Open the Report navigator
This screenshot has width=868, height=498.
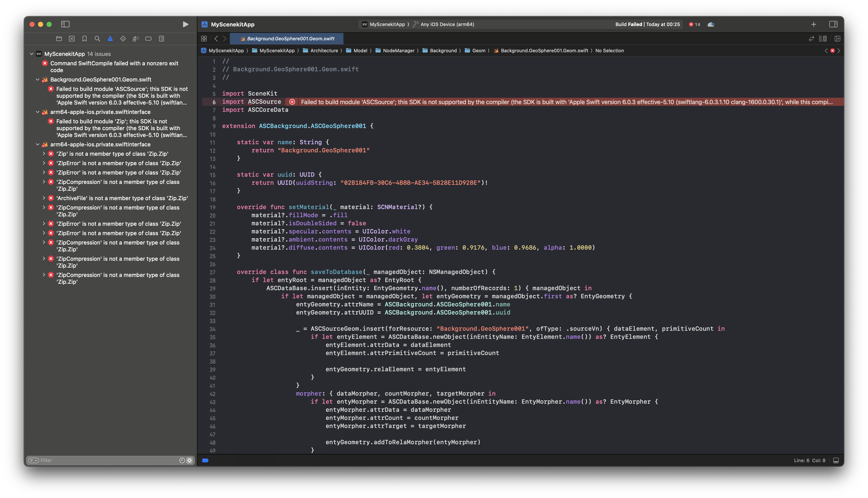(161, 39)
